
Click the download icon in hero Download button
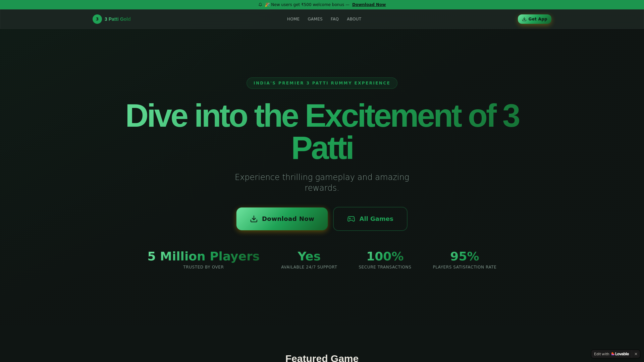[x=254, y=219]
